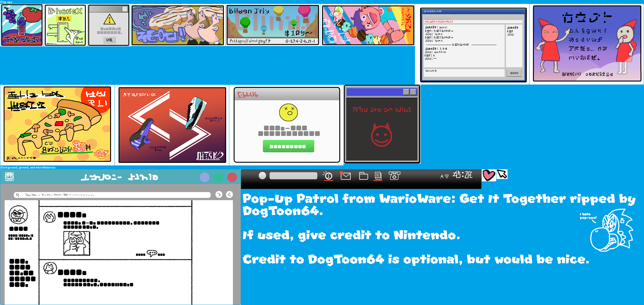Click message input field in chat pop-up
This screenshot has height=305, width=644.
(x=464, y=72)
